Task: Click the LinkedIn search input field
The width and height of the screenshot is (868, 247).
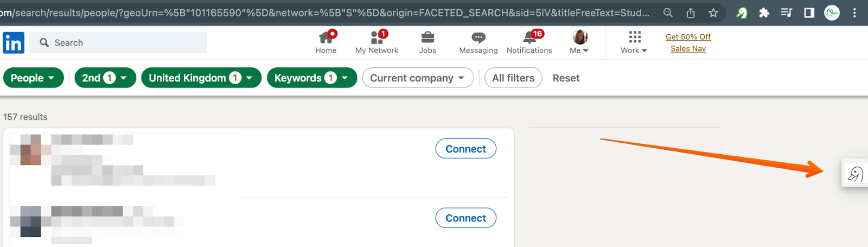Action: click(125, 42)
